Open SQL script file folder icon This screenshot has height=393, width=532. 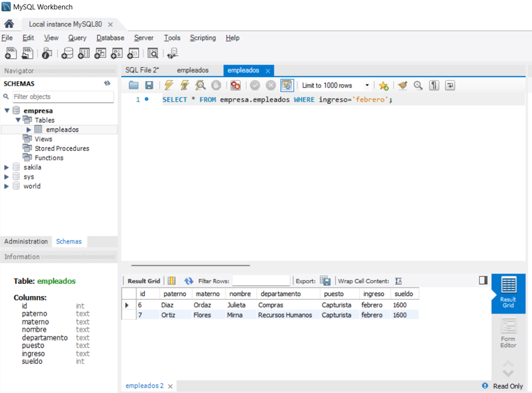[x=134, y=85]
